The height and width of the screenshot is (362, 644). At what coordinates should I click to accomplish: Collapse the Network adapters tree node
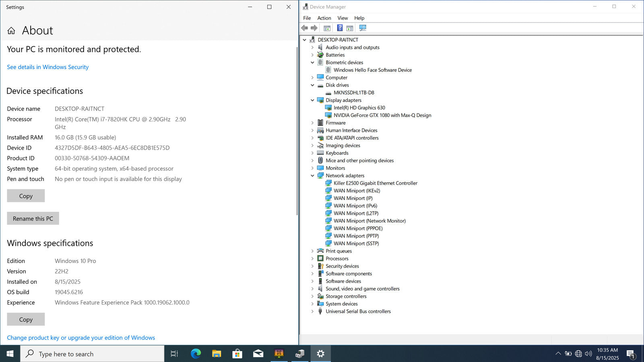312,176
